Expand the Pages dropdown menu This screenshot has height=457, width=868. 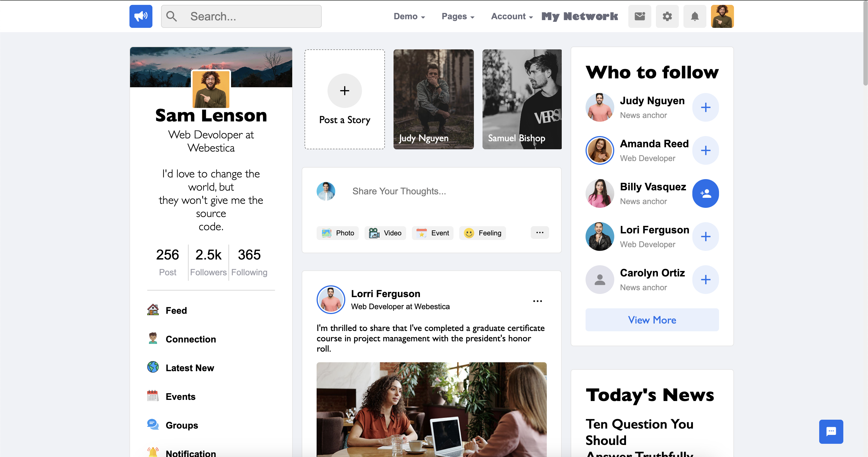[458, 16]
